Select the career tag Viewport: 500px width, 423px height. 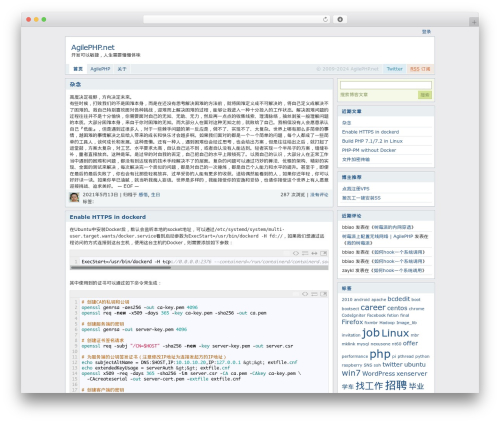pyautogui.click(x=373, y=307)
